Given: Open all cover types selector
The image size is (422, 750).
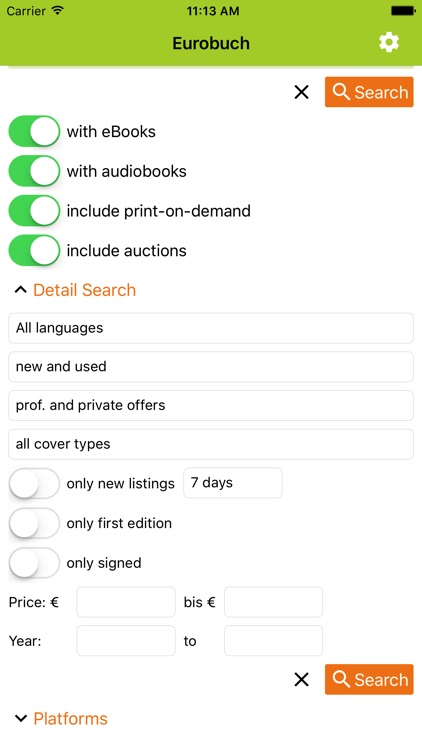Looking at the screenshot, I should tap(211, 444).
